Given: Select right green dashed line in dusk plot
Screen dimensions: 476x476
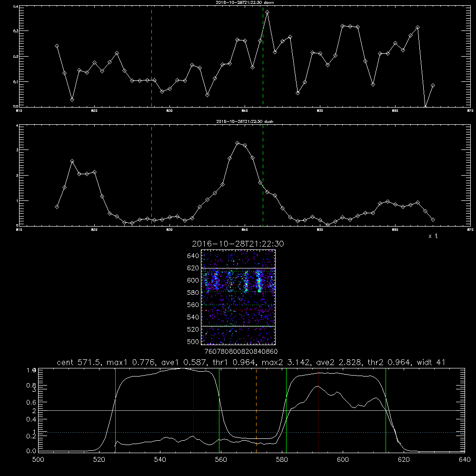Looking at the screenshot, I should point(263,175).
